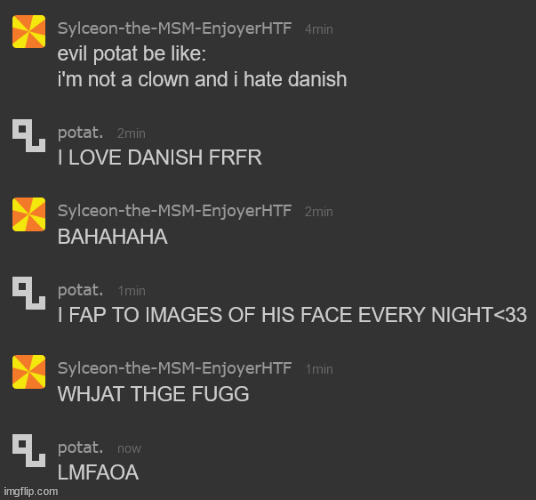Click potat's avatar beside 'I LOVE DANISH FRFR'
The image size is (536, 500).
(29, 135)
